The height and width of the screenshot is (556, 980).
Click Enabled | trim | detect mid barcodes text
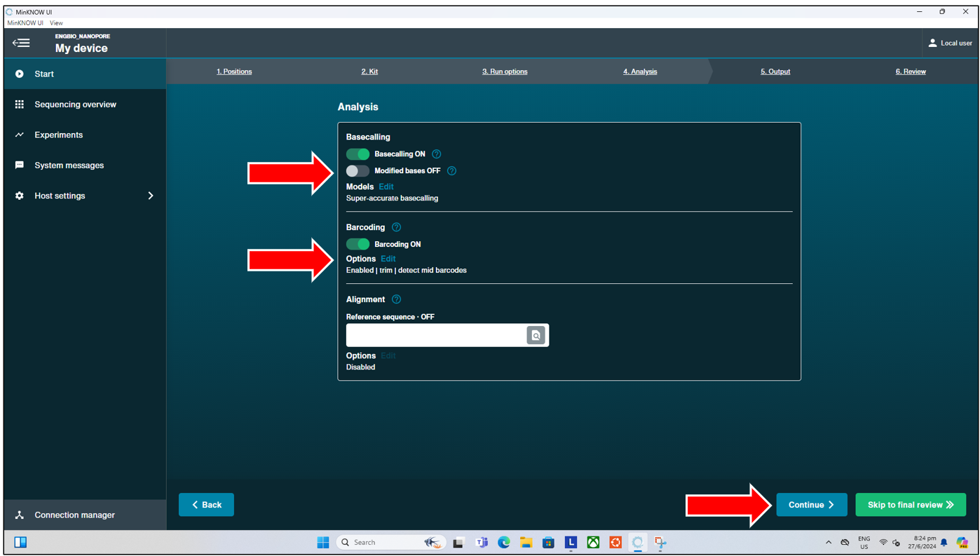point(407,271)
